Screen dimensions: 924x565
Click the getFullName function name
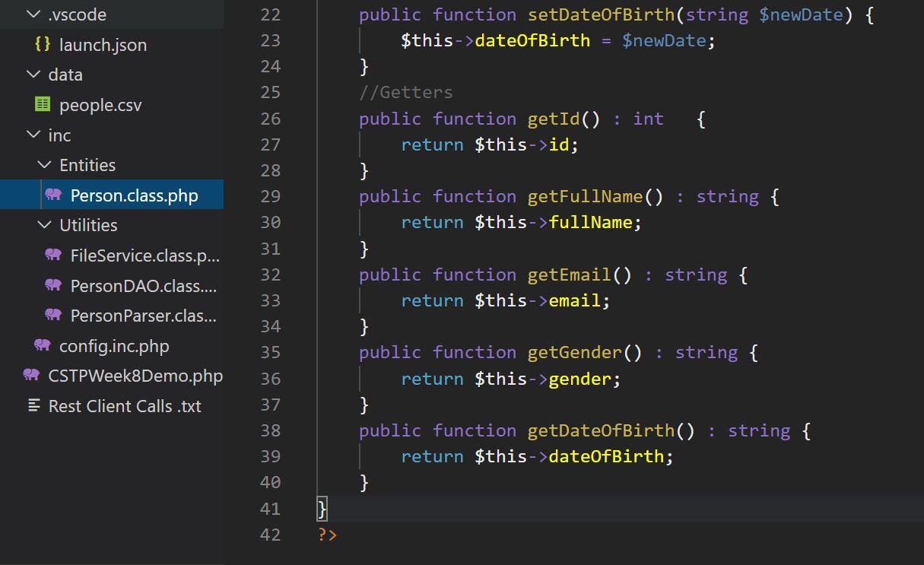click(586, 196)
